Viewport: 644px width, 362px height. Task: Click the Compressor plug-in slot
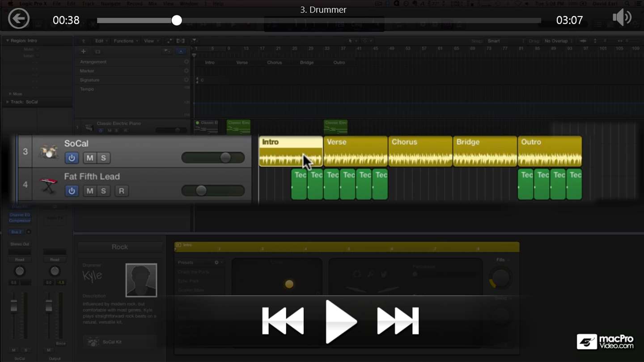(x=20, y=220)
